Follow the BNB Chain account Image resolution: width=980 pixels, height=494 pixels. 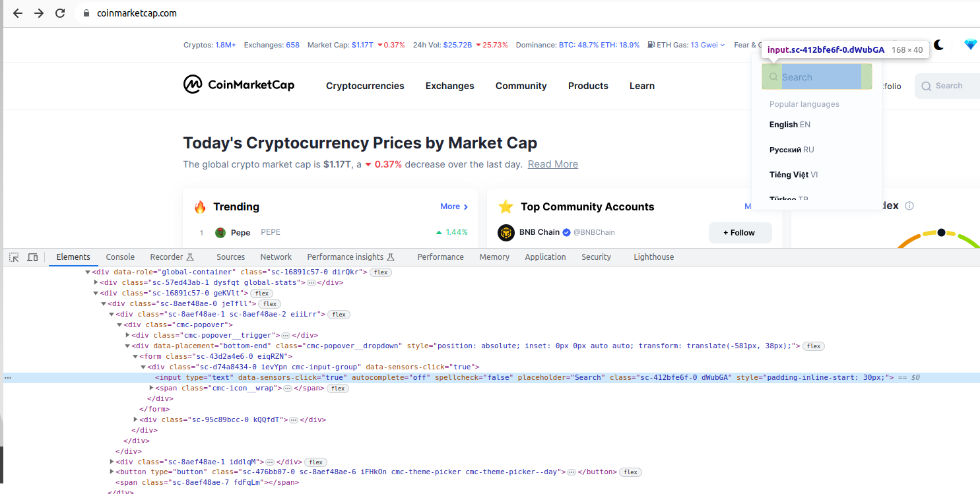click(x=740, y=232)
